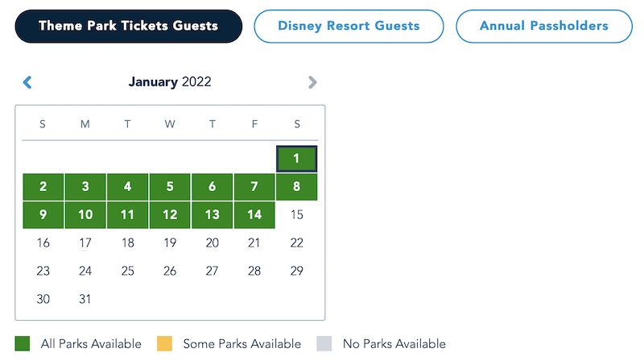
Task: Choose January 10 green date
Action: (85, 215)
